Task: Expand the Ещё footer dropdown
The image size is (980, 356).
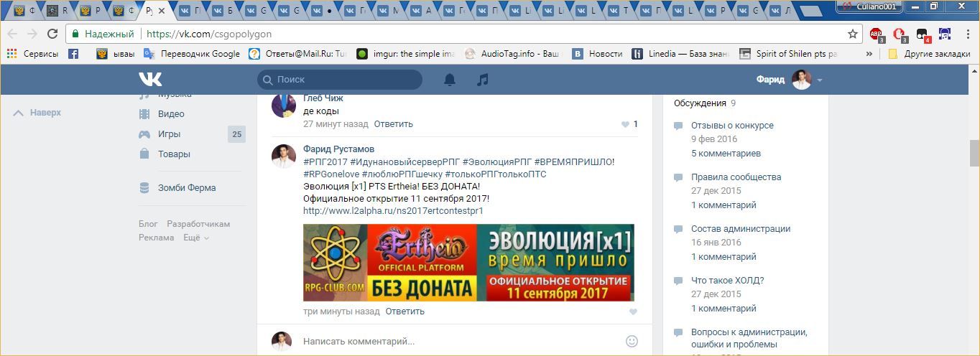Action: [x=195, y=238]
